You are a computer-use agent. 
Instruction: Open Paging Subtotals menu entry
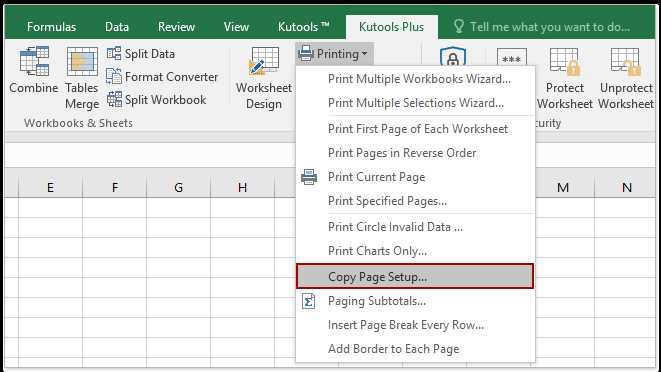(x=415, y=301)
